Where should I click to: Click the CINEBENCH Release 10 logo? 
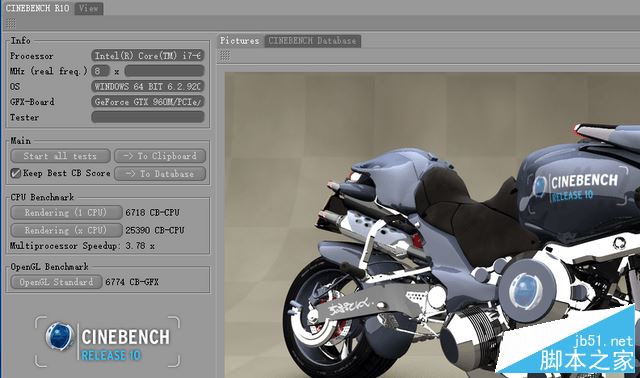coord(107,341)
